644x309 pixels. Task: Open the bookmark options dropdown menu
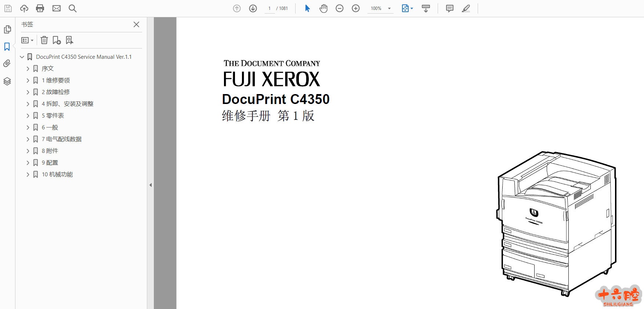pos(28,40)
